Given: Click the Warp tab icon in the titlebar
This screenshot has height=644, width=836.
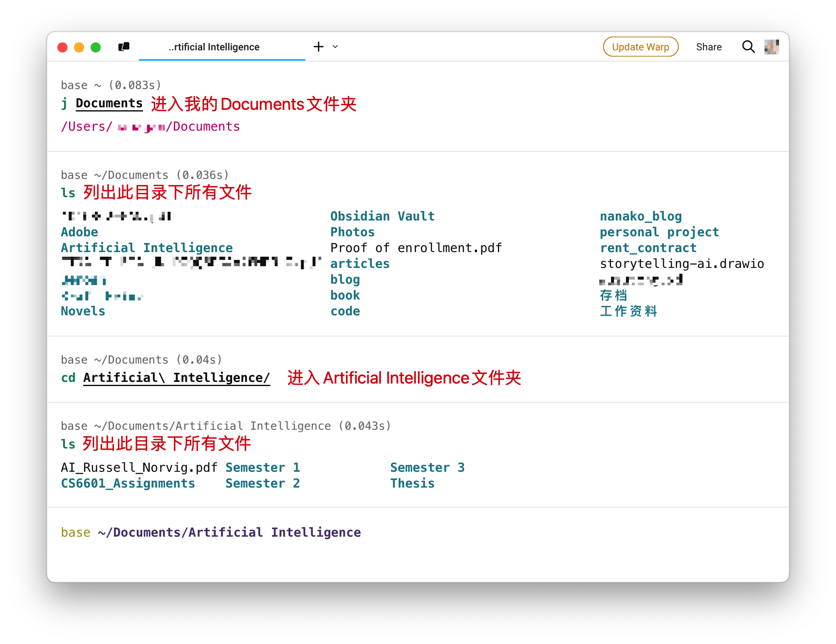Looking at the screenshot, I should (124, 47).
